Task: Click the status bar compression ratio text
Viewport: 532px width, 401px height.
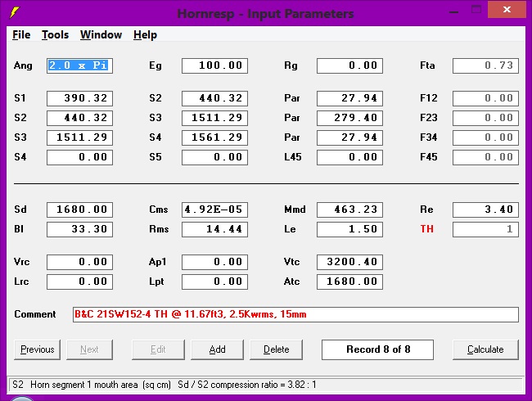Action: click(x=247, y=385)
